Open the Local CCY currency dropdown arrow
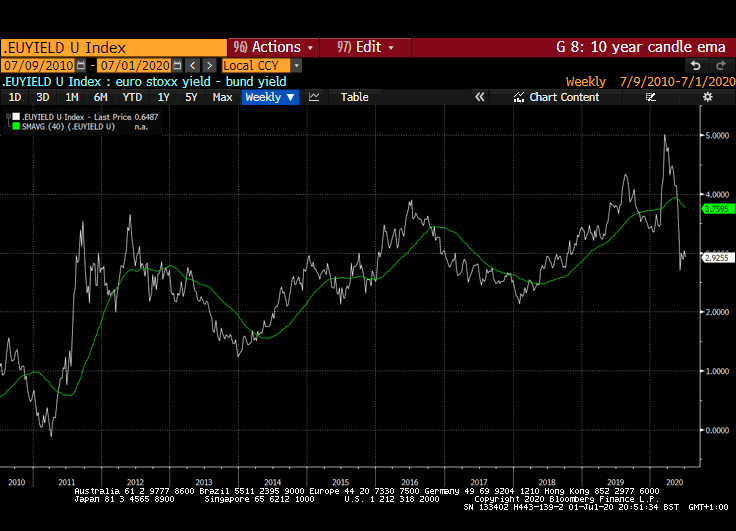Viewport: 736px width, 531px height. 296,66
